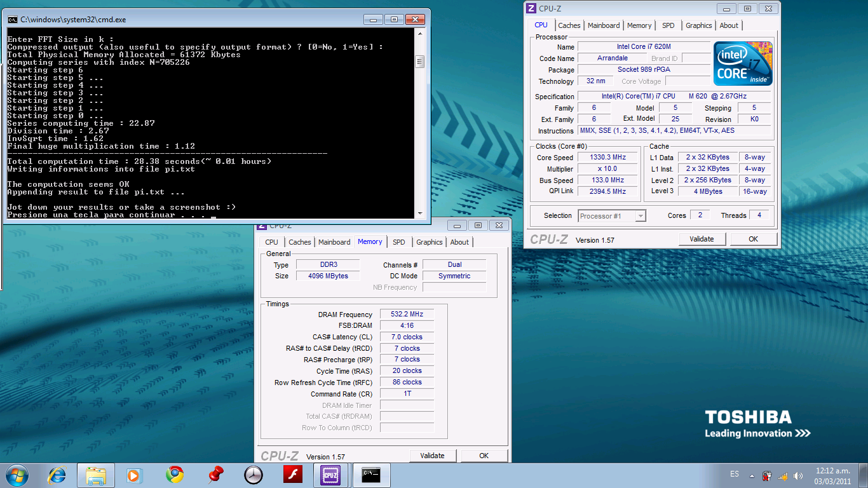Switch to About tab in Memory window
This screenshot has width=868, height=488.
pos(459,242)
